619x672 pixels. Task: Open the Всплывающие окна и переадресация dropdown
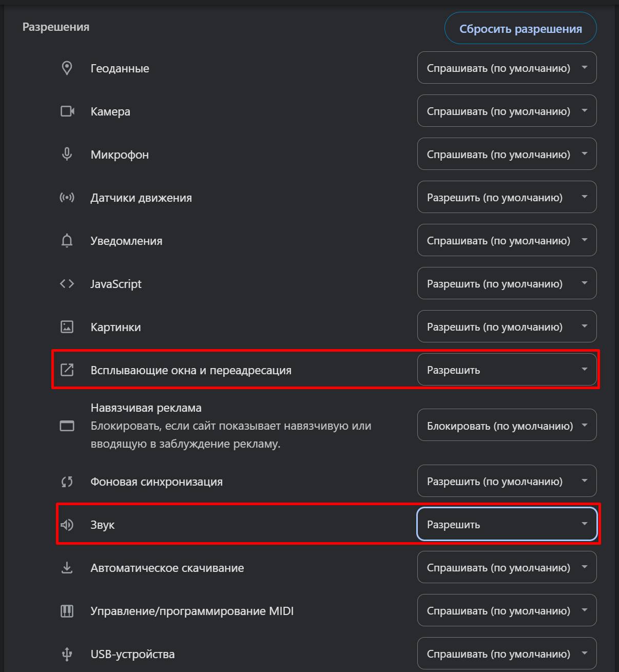[507, 370]
